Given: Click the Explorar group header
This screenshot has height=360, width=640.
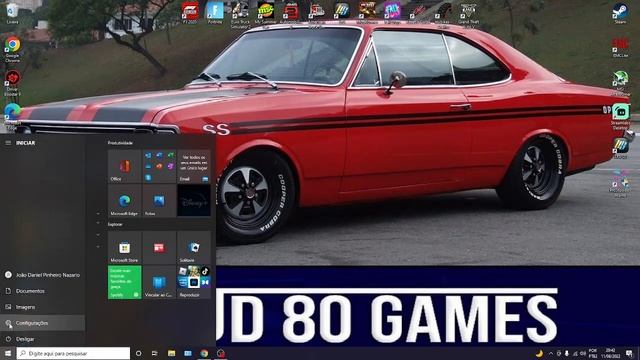Looking at the screenshot, I should coord(115,224).
